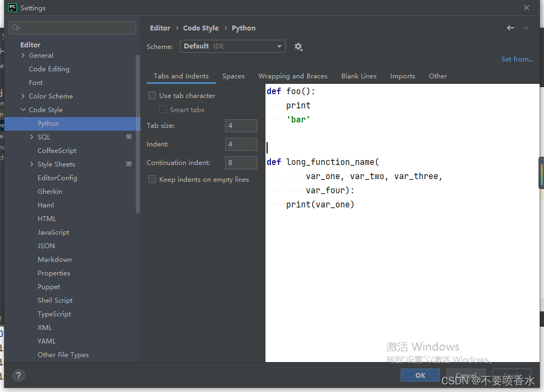Viewport: 544px width, 392px height.
Task: Click the project-level settings icon next to SQL
Action: tap(129, 137)
